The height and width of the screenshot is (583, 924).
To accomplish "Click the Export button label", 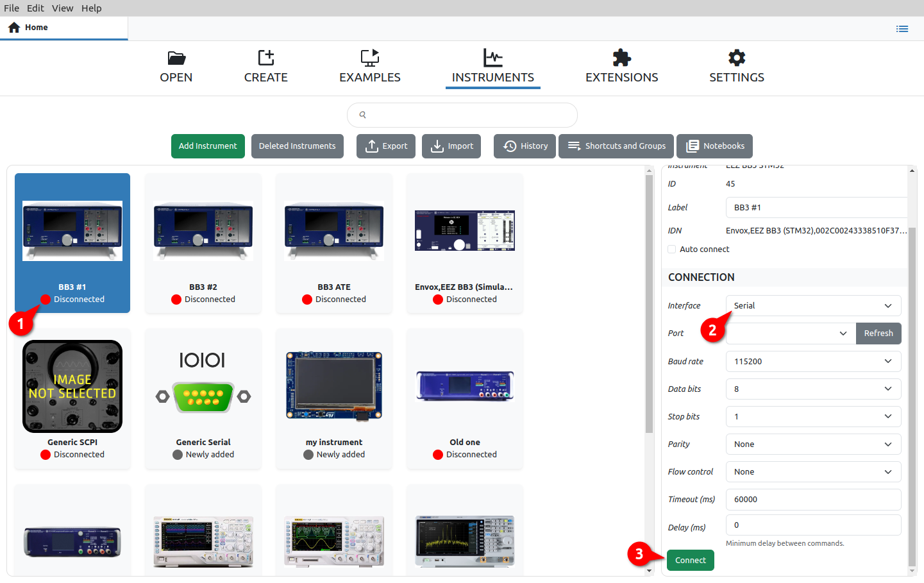I will click(395, 146).
